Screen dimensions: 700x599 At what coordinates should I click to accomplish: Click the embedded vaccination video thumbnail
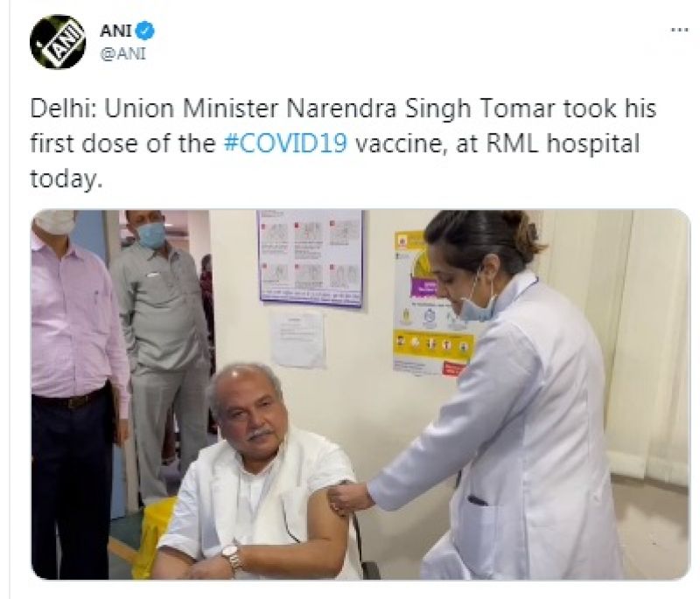coord(350,394)
